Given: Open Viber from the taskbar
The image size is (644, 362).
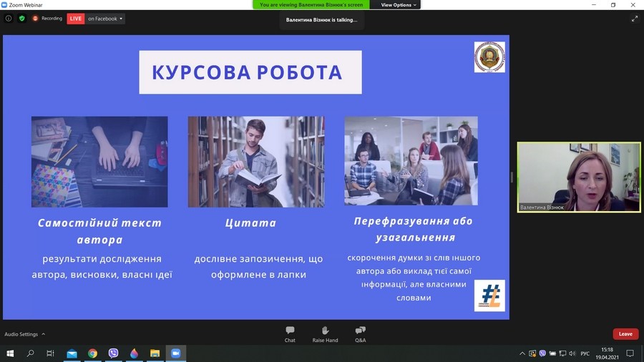Looking at the screenshot, I should [x=113, y=353].
